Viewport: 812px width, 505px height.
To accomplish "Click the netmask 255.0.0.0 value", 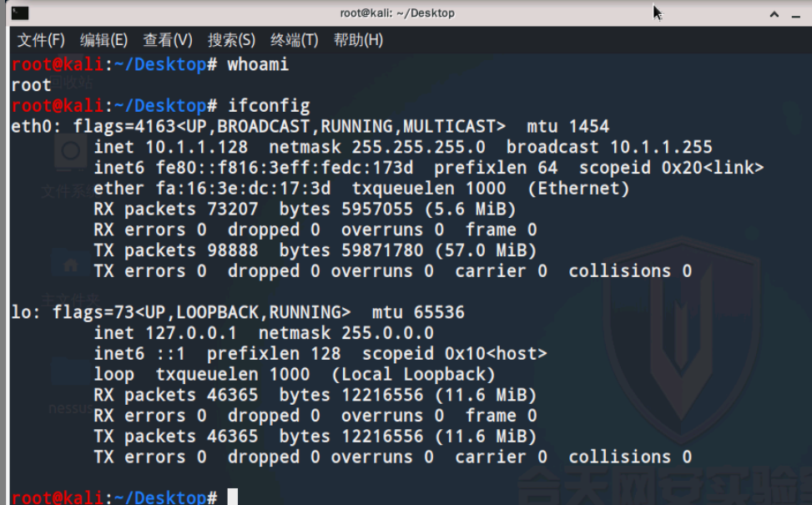I will coord(387,333).
